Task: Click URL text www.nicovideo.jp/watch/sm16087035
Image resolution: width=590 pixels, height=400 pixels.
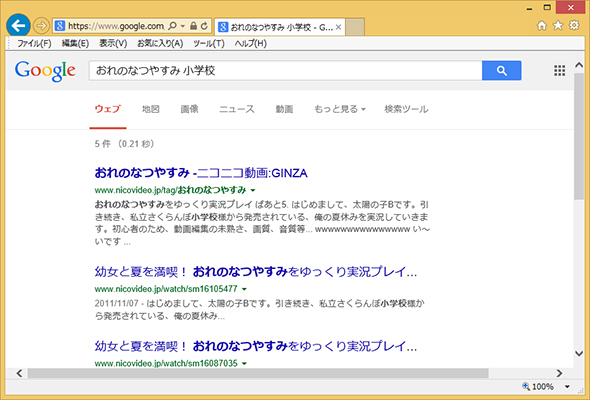Action: coord(166,363)
